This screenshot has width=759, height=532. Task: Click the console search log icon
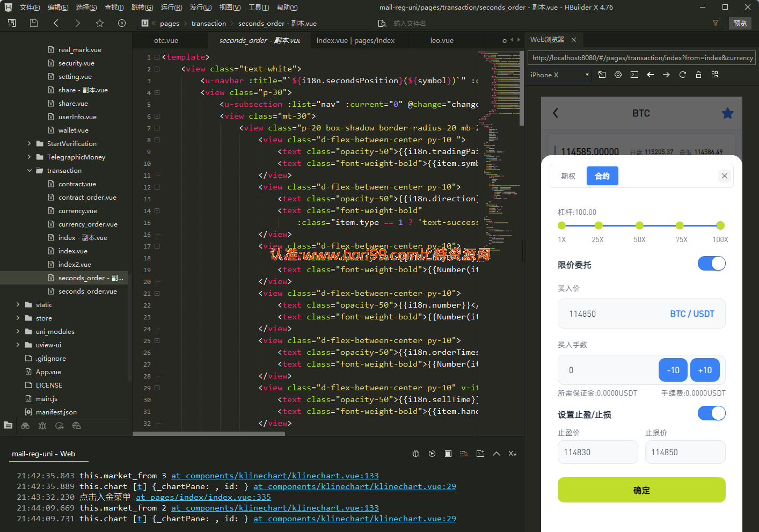pos(464,454)
